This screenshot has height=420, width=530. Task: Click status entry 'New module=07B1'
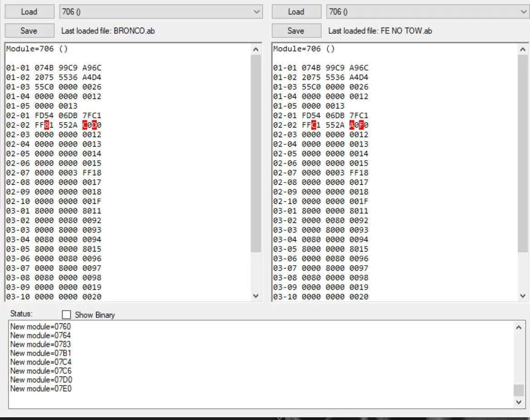click(x=40, y=353)
